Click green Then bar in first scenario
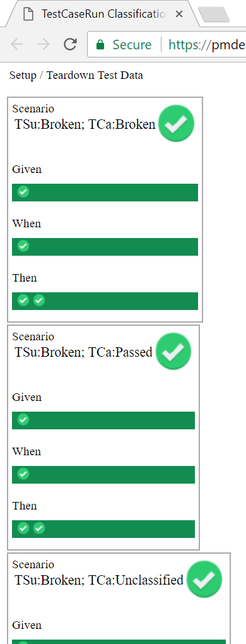Screen dimensions: 246x644 click(105, 301)
